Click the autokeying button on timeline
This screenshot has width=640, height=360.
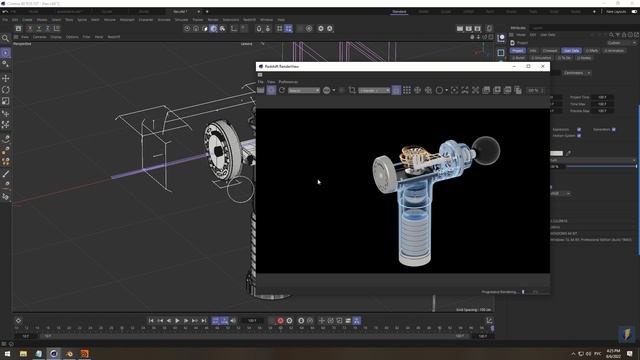pyautogui.click(x=289, y=321)
